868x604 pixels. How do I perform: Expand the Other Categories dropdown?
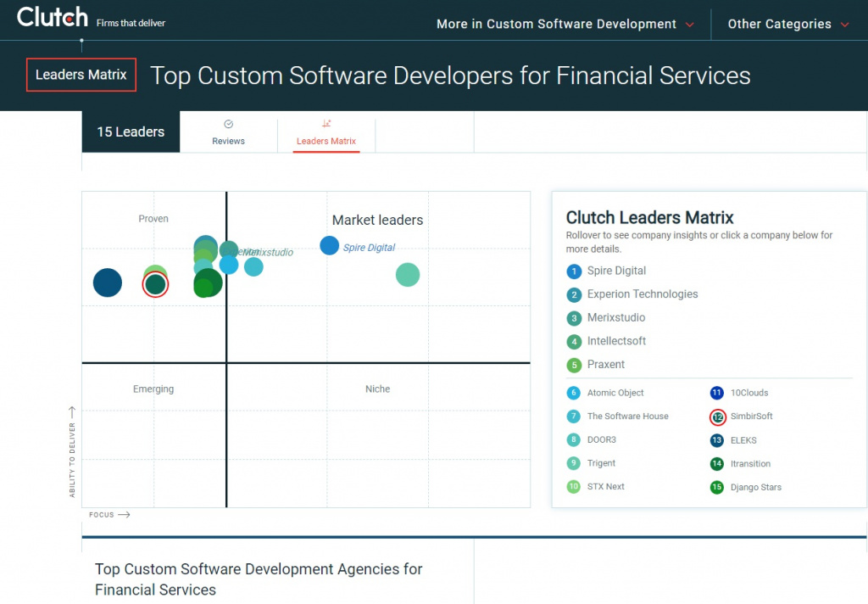point(788,24)
